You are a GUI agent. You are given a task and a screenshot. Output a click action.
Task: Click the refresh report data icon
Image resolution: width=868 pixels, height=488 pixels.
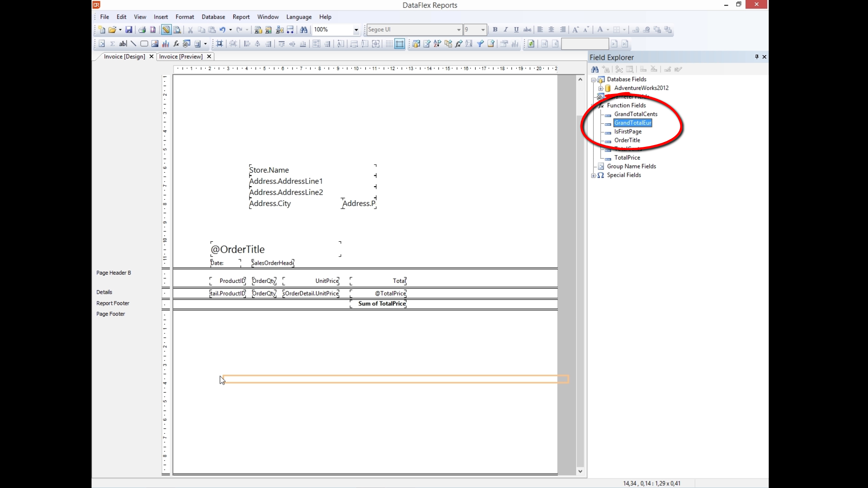pos(531,44)
